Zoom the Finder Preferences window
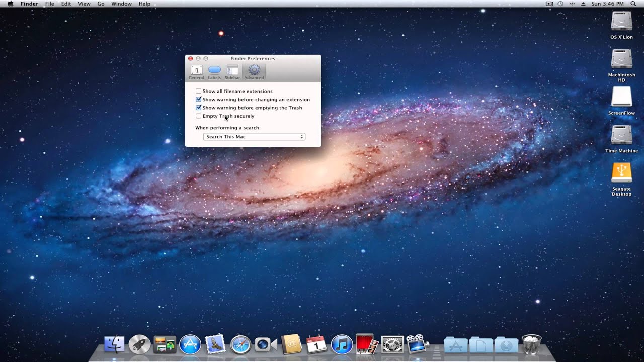The width and height of the screenshot is (644, 362). point(206,59)
